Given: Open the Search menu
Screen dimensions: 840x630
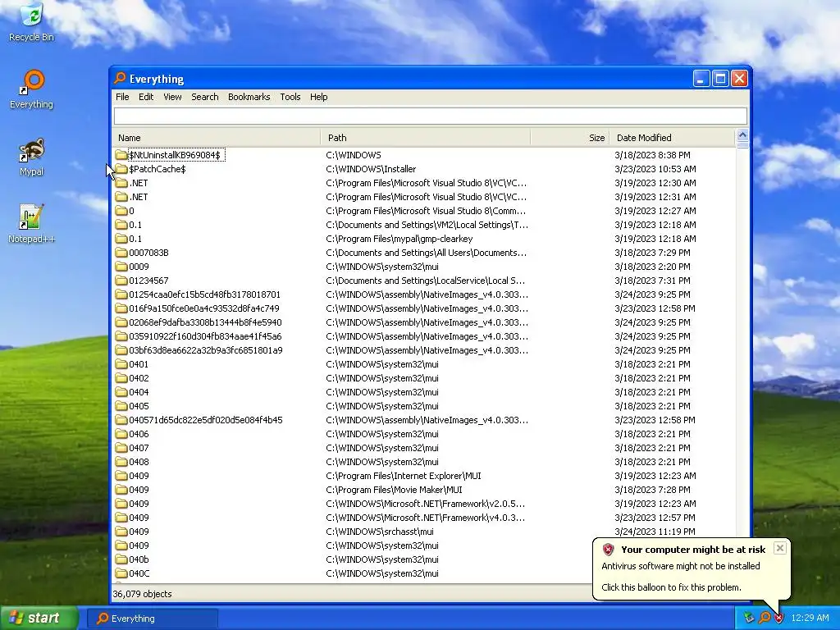Looking at the screenshot, I should tap(204, 97).
